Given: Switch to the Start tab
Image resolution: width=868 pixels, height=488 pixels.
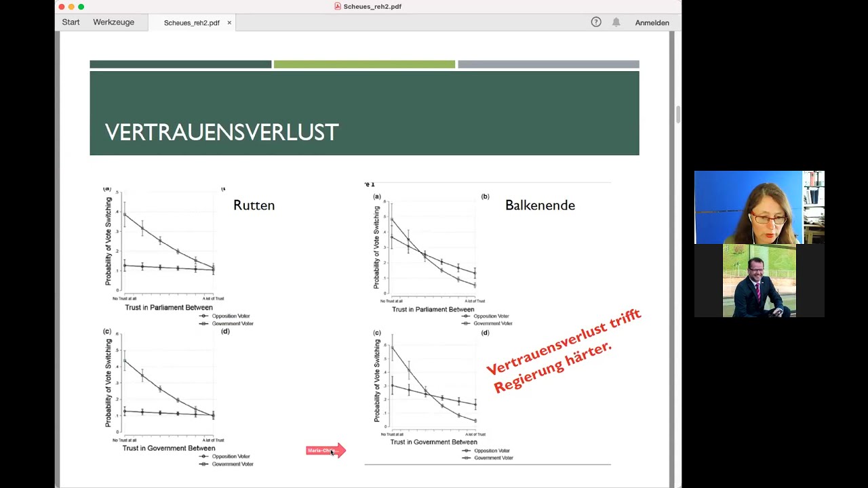Looking at the screenshot, I should coord(71,22).
